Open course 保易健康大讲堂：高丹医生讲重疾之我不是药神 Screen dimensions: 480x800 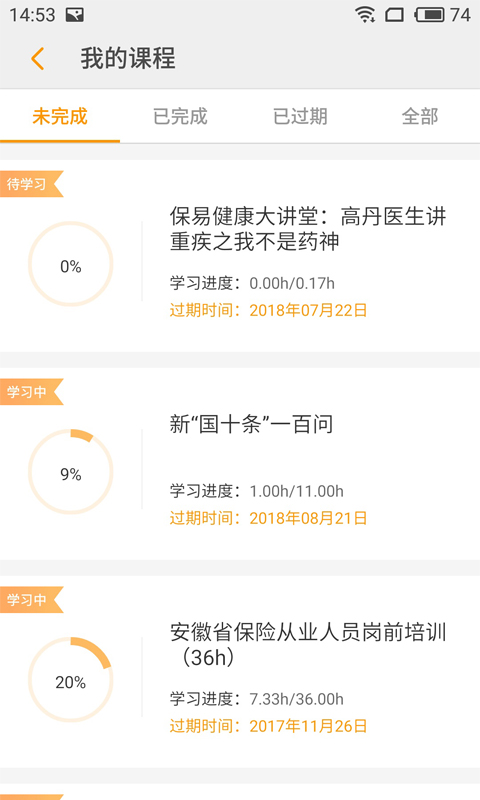(308, 229)
